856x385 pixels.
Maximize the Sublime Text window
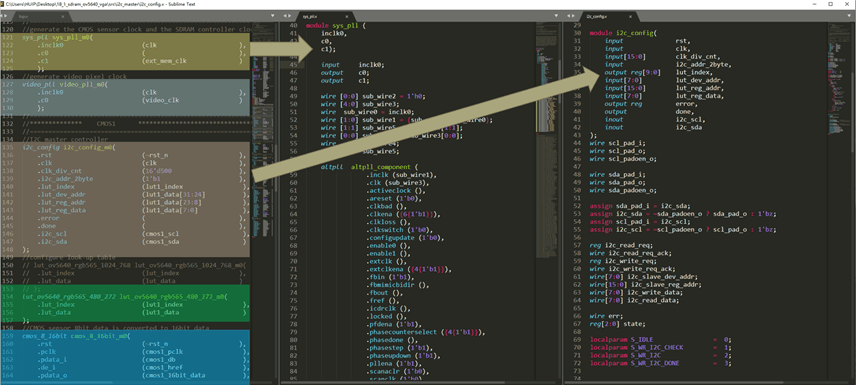click(830, 4)
